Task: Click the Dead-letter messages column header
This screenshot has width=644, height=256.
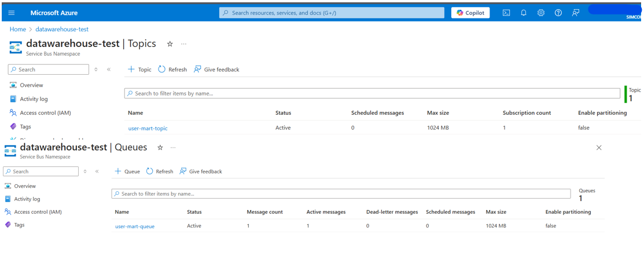Action: [392, 212]
